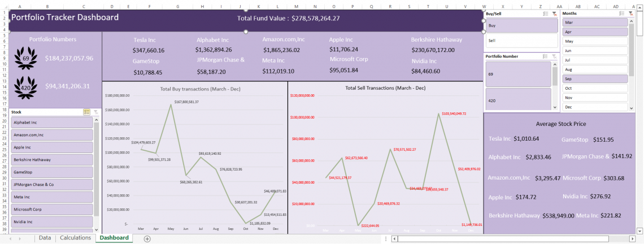Clear filter on Buy/Sell slicer
Viewport: 644px width, 244px height.
tap(555, 14)
